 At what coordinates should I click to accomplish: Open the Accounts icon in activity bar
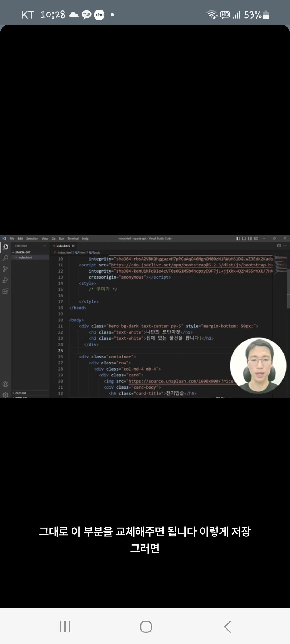(5, 384)
